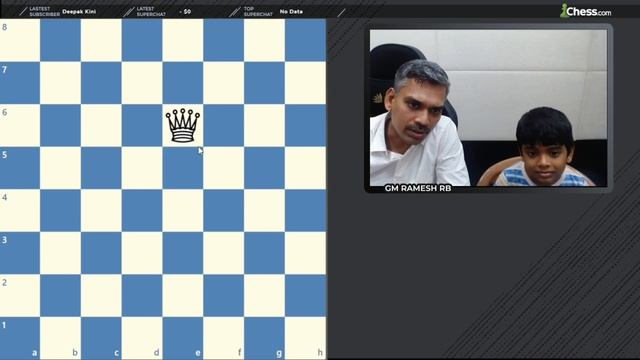The width and height of the screenshot is (640, 360).
Task: Click the webcam feed of GM Ramesh RB
Action: [x=488, y=108]
